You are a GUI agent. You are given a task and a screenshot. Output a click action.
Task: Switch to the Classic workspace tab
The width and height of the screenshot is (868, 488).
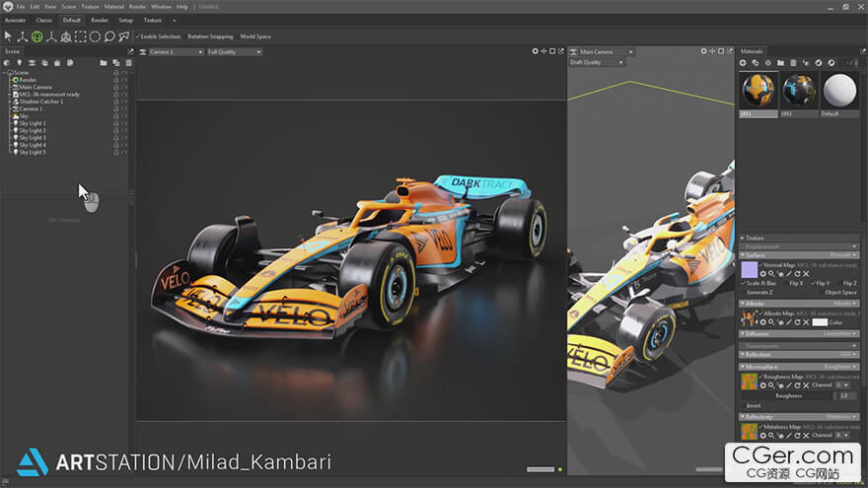(x=44, y=21)
